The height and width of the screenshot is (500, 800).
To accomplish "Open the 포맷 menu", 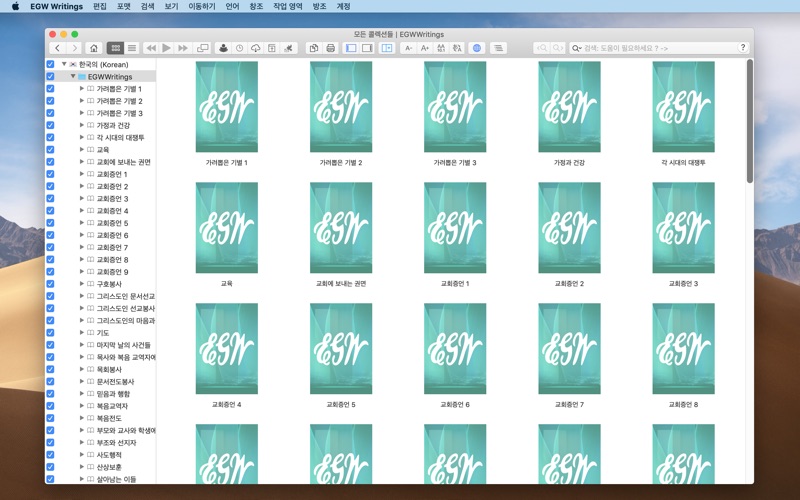I will pos(123,6).
